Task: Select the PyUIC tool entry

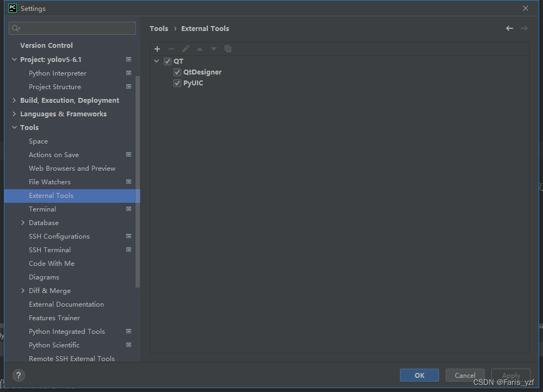Action: point(193,83)
